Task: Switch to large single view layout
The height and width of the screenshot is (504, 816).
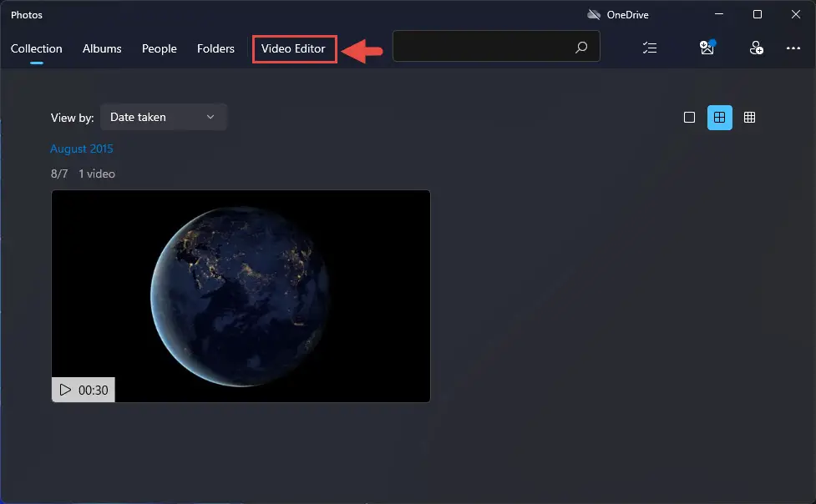Action: click(689, 118)
